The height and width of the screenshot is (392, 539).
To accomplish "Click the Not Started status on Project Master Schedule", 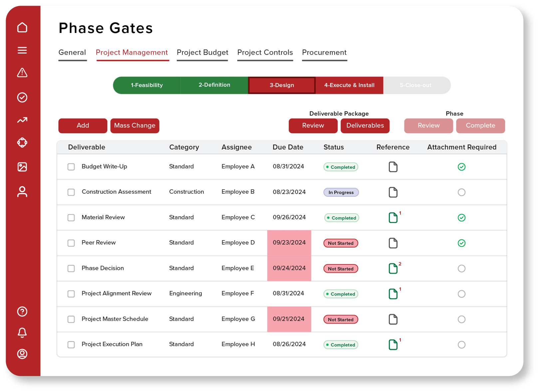I will [x=341, y=319].
